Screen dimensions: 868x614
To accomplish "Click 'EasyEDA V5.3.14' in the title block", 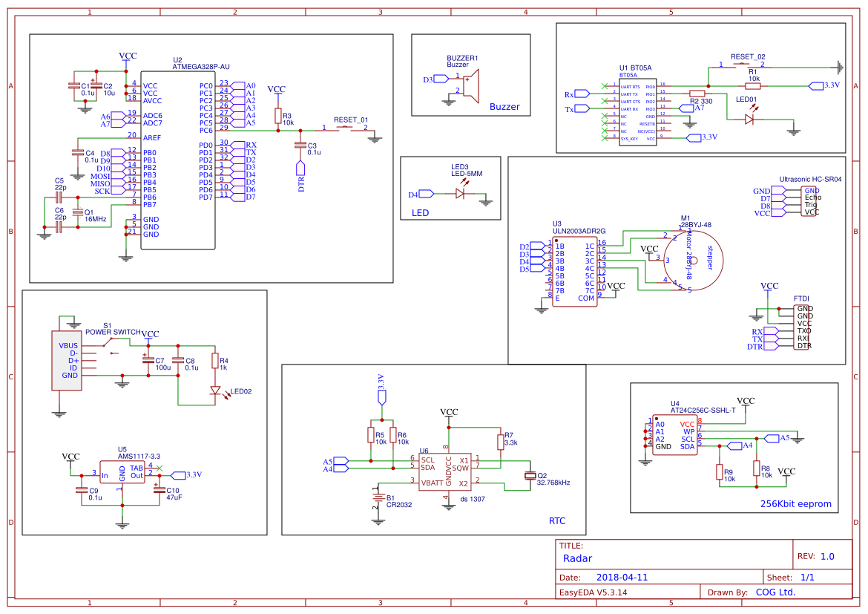I will 593,592.
